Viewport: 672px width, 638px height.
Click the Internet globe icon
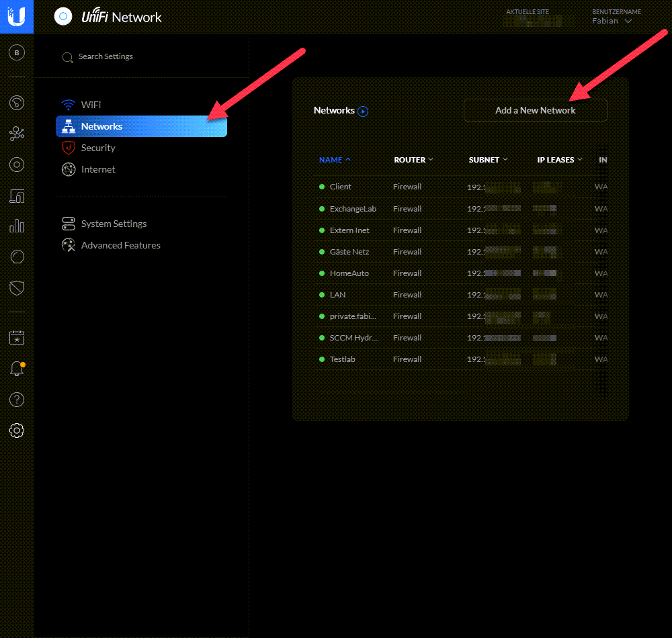click(x=68, y=169)
